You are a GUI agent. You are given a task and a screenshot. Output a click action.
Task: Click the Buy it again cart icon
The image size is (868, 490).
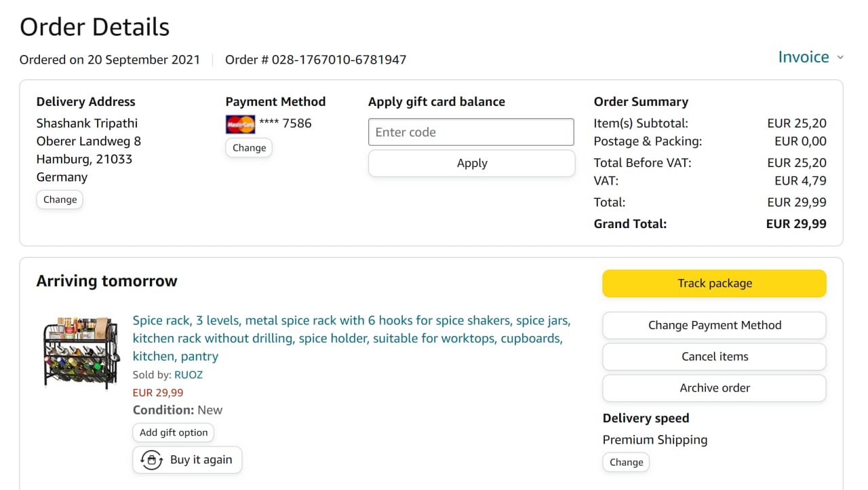[x=152, y=460]
